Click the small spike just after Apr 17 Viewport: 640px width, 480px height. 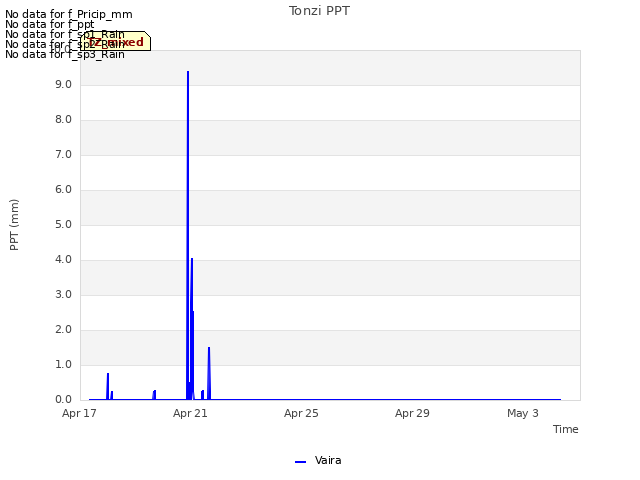pyautogui.click(x=108, y=386)
